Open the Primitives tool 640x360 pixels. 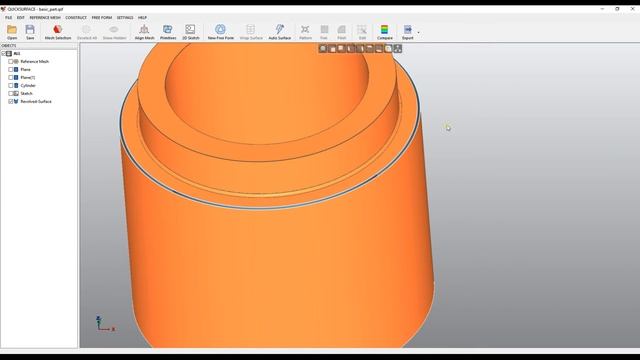[168, 32]
